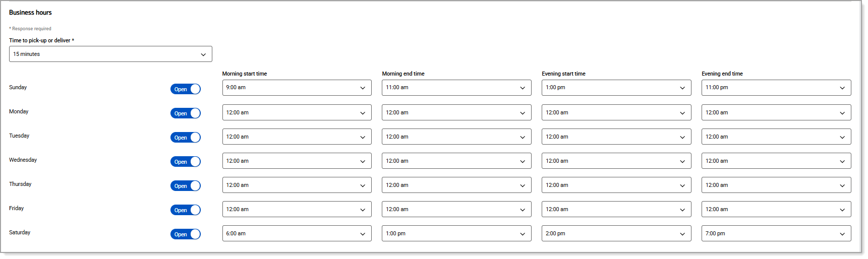Image resolution: width=868 pixels, height=259 pixels.
Task: Open Wednesday evening start time dropdown
Action: 616,161
